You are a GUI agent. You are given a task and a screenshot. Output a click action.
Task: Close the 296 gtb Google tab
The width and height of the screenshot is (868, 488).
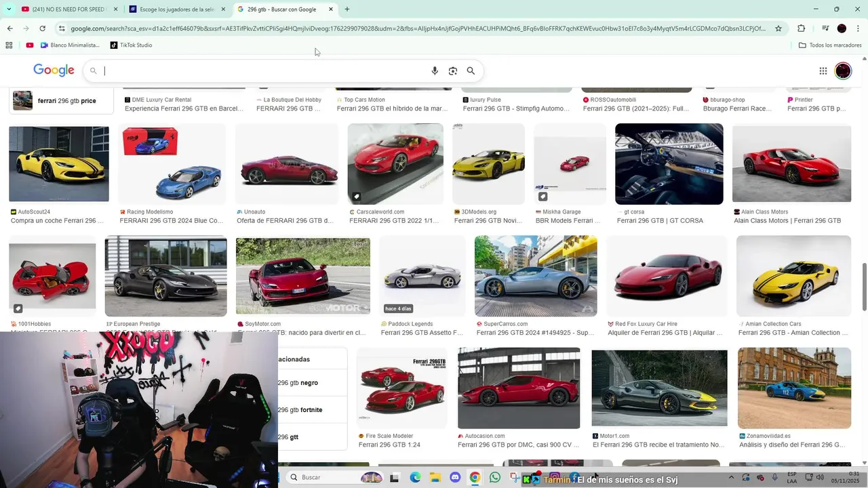[331, 9]
